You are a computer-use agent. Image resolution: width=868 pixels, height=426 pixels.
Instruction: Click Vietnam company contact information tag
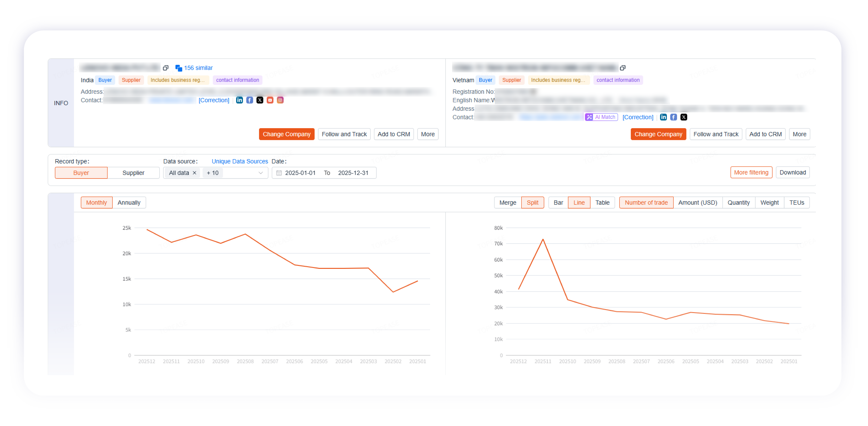[x=618, y=80]
